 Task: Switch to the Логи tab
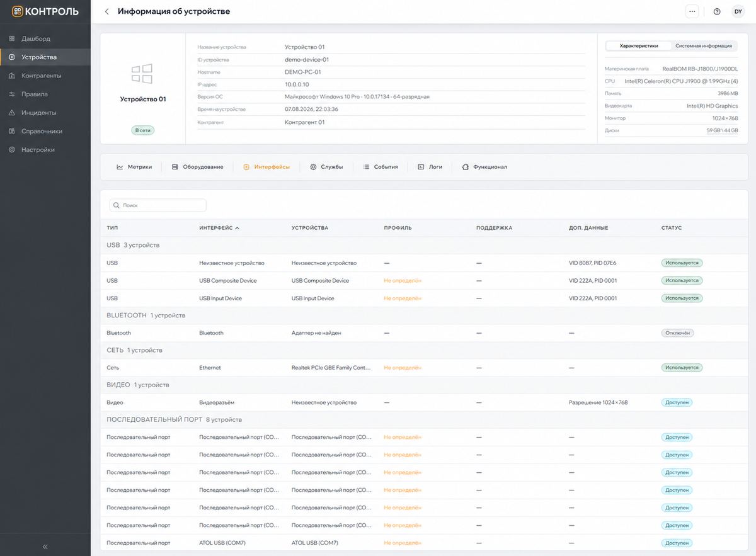(x=430, y=167)
